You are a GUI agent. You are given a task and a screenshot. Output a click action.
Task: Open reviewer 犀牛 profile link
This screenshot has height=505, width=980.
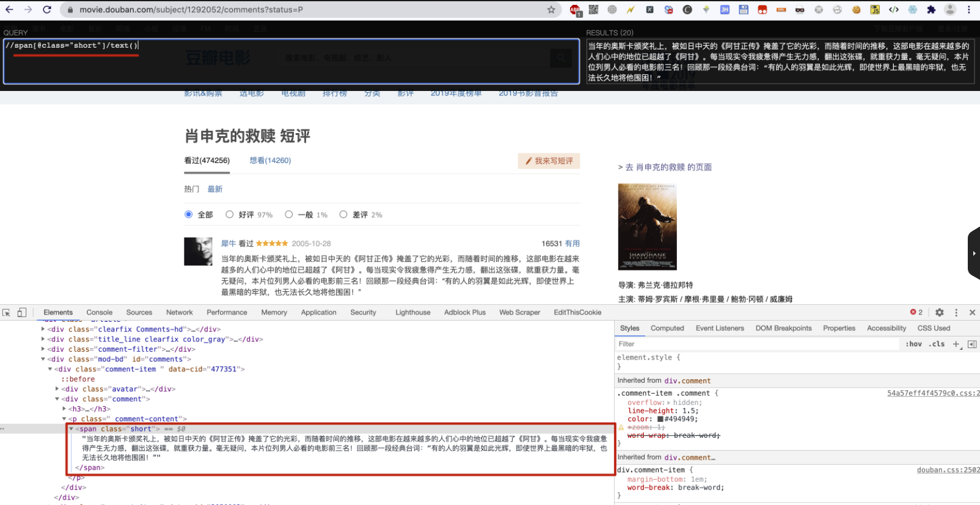pyautogui.click(x=229, y=244)
